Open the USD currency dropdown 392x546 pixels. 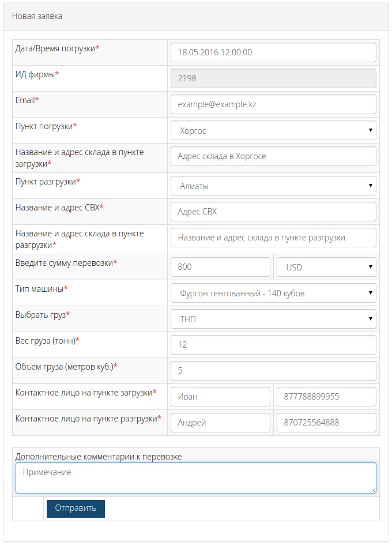click(326, 267)
